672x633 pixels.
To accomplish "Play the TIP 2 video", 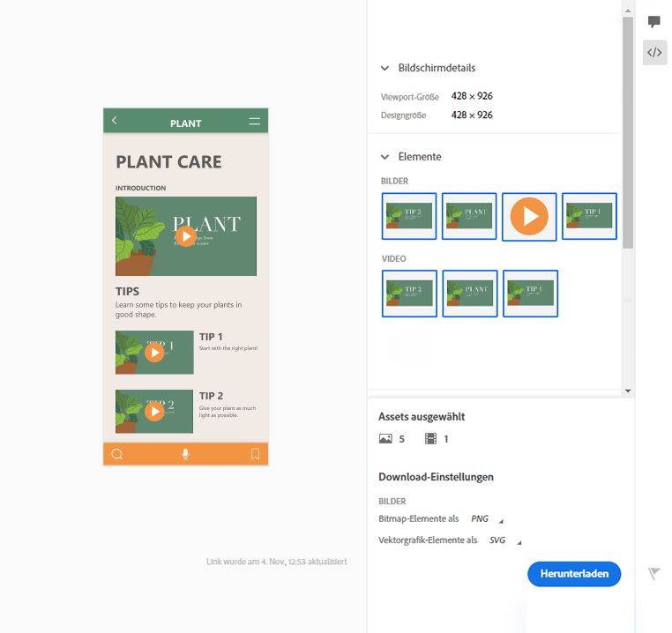I will [154, 412].
